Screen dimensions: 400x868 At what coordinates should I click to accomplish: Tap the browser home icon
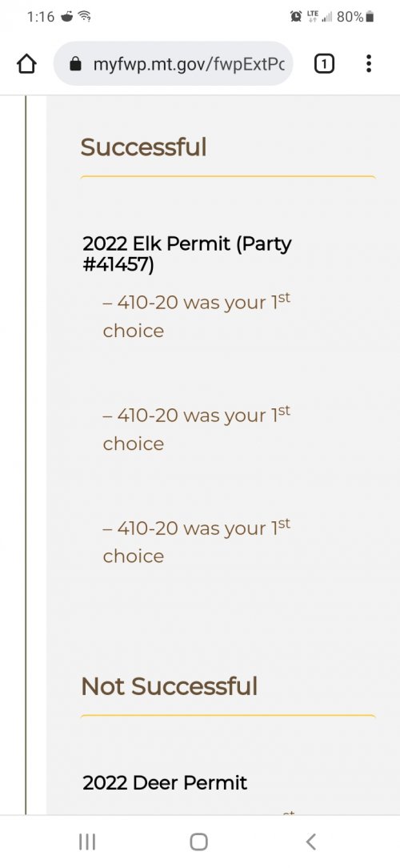pyautogui.click(x=26, y=64)
